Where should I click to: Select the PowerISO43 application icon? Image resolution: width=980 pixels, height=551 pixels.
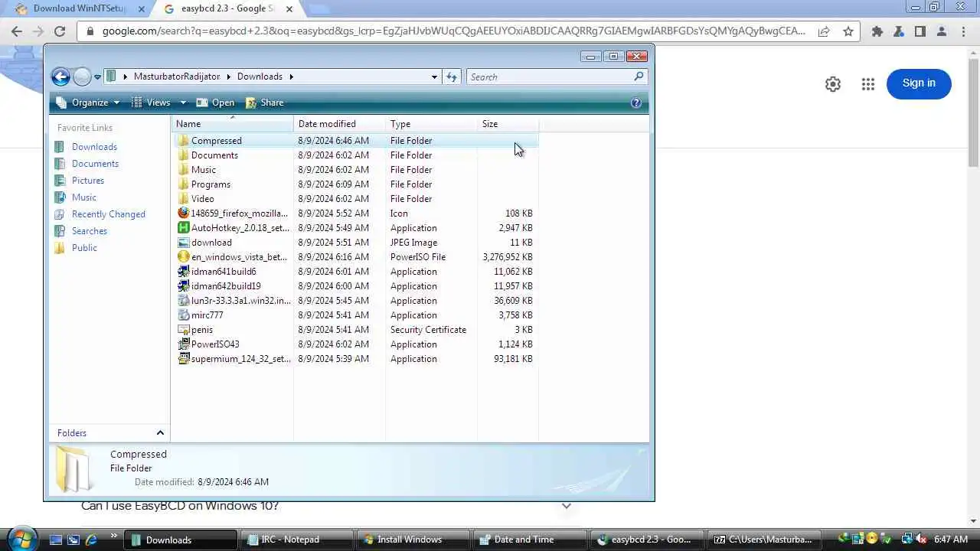(x=183, y=344)
